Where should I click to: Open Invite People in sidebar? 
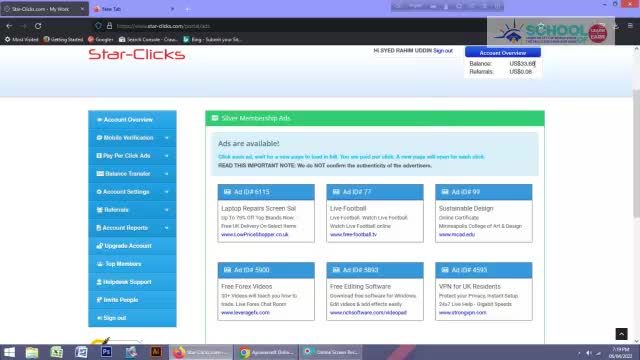pos(132,300)
